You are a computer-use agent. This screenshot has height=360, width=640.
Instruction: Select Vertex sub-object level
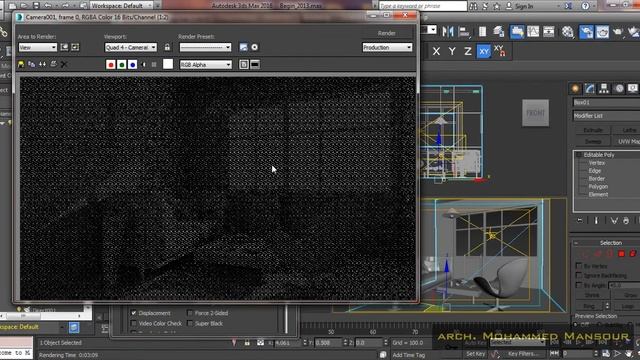(x=597, y=163)
